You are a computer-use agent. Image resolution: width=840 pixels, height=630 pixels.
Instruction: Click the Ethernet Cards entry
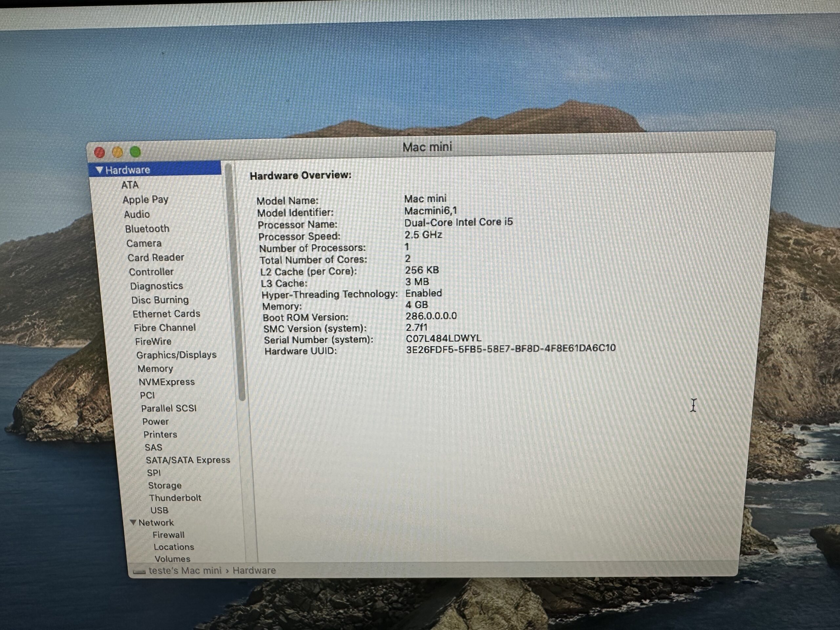click(x=166, y=314)
